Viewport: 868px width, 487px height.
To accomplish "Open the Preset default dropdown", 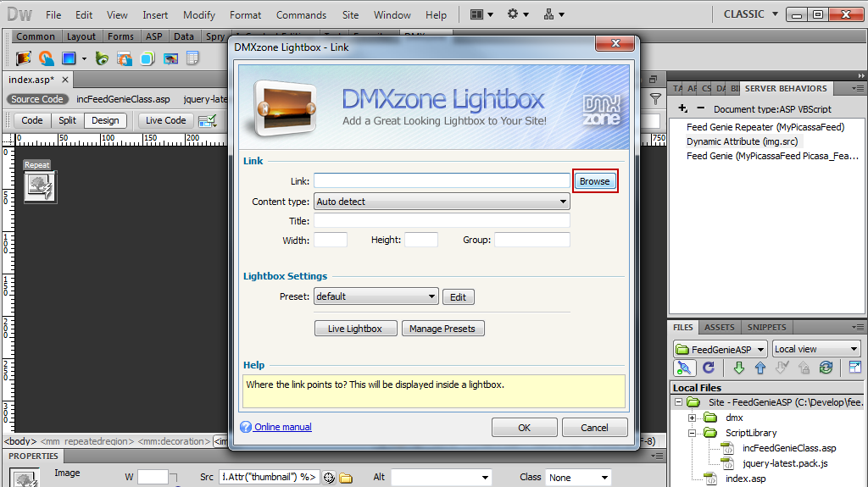I will coord(376,296).
